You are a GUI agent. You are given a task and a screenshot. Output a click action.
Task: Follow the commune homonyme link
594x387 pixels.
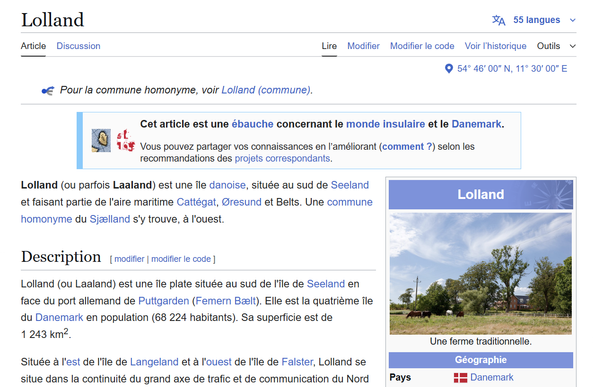pos(350,202)
